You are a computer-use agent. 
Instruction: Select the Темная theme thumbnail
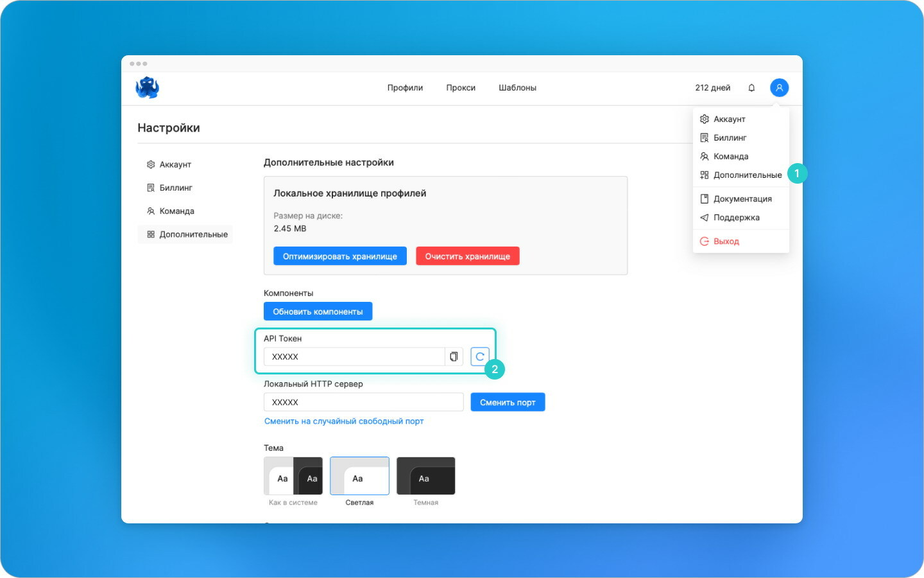pos(426,476)
